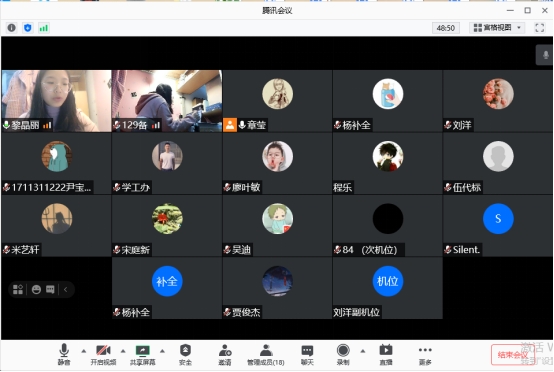The height and width of the screenshot is (372, 554).
Task: Open the manage members panel
Action: [266, 355]
